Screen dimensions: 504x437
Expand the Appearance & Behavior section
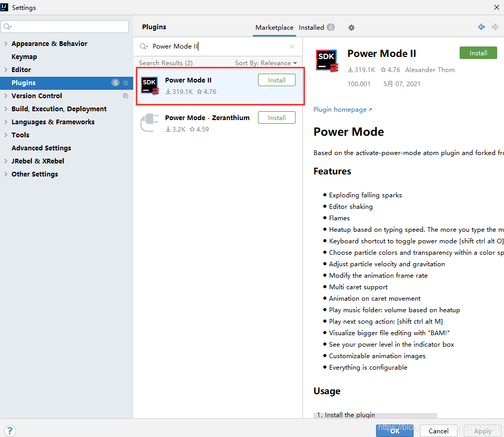click(5, 43)
